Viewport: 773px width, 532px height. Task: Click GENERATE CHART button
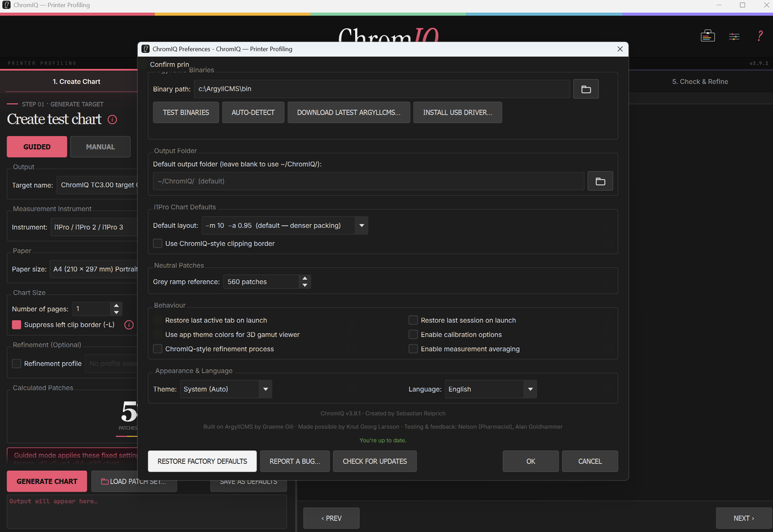(x=47, y=481)
